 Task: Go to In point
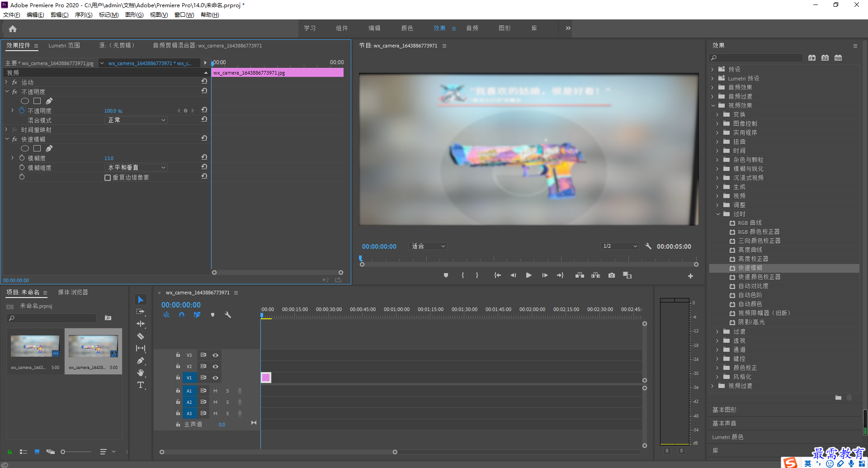point(497,275)
